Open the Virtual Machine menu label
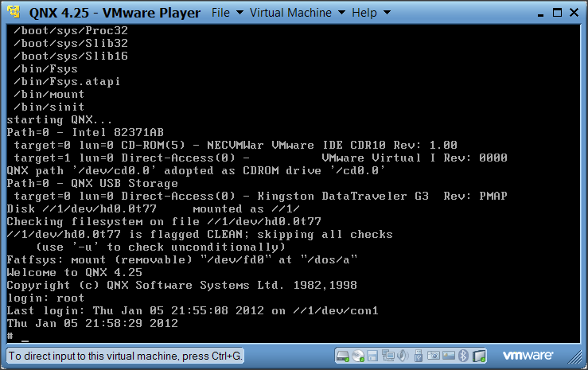This screenshot has height=370, width=588. 290,13
